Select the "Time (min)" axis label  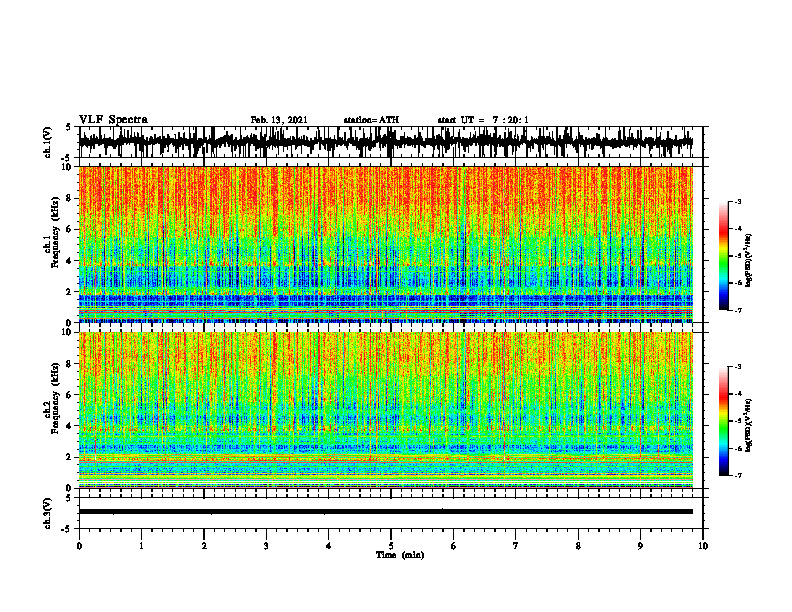400,555
